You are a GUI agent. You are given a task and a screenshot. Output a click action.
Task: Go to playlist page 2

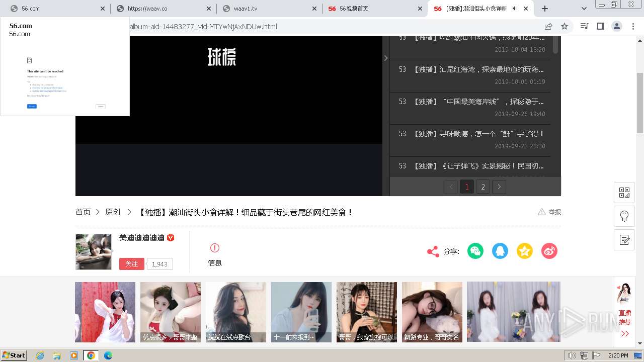point(483,187)
